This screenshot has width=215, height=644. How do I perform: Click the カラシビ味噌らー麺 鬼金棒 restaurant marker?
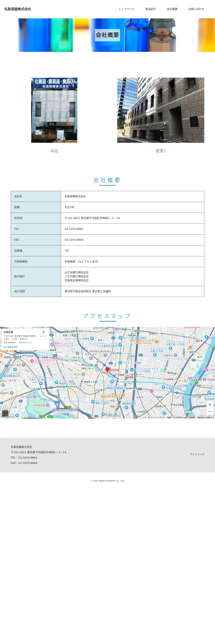[123, 395]
